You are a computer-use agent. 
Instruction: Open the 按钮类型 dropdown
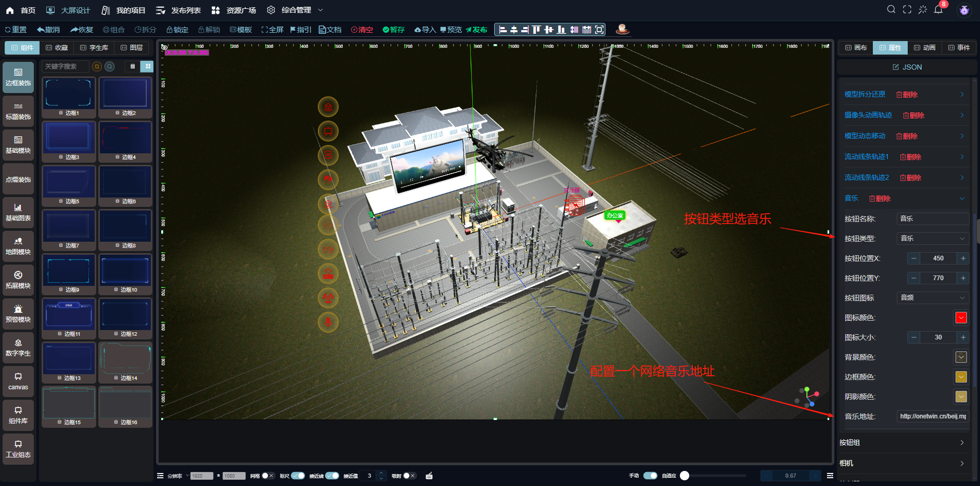click(x=933, y=239)
